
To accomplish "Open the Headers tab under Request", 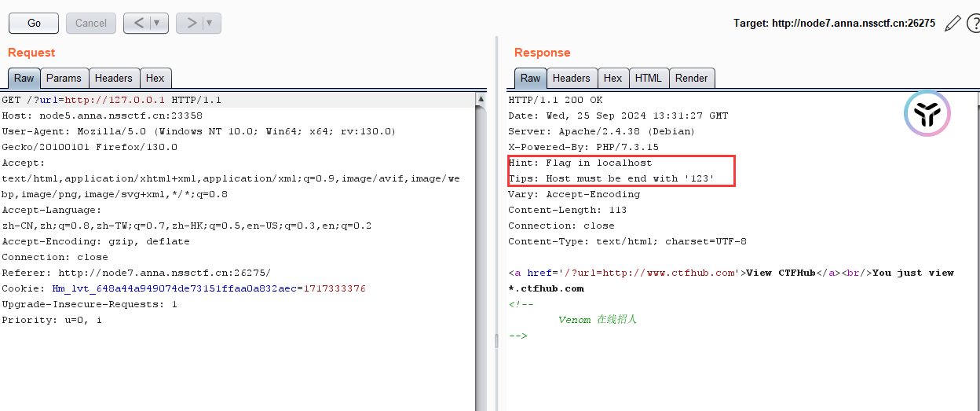I will [x=114, y=78].
